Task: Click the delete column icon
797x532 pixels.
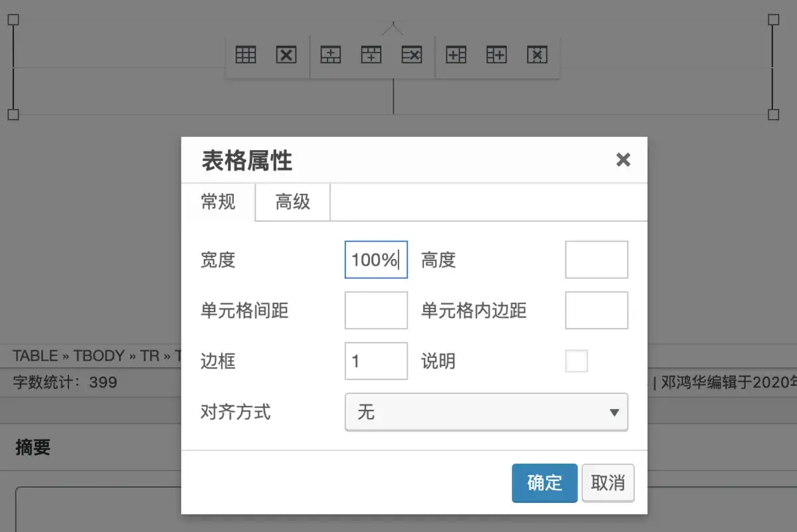Action: [x=537, y=55]
